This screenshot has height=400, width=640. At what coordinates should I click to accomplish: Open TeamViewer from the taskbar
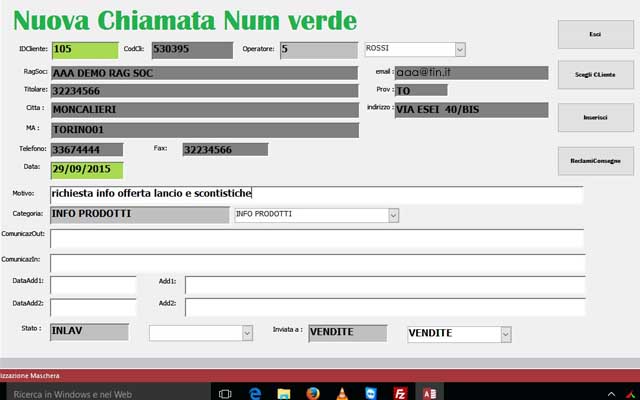click(371, 393)
